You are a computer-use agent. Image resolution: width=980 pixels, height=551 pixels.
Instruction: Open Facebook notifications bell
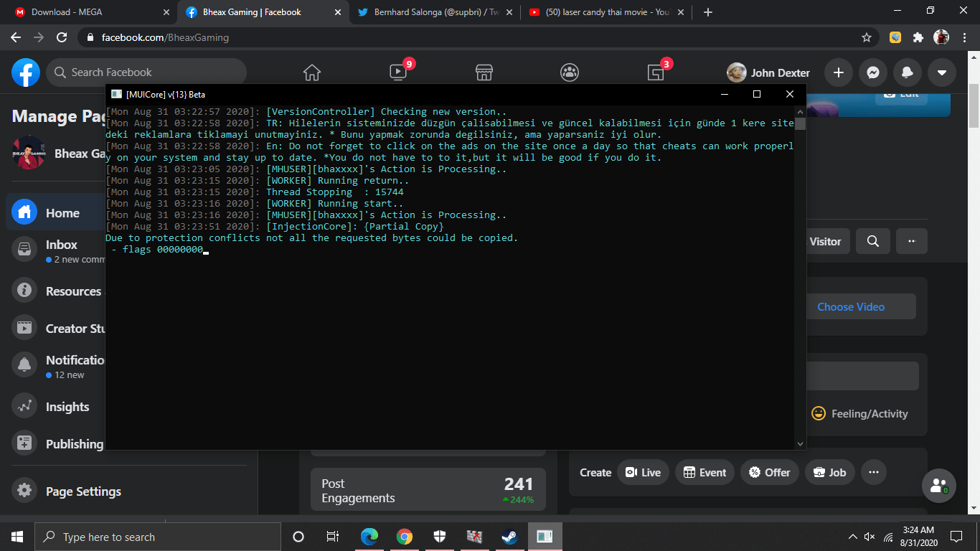(x=907, y=72)
